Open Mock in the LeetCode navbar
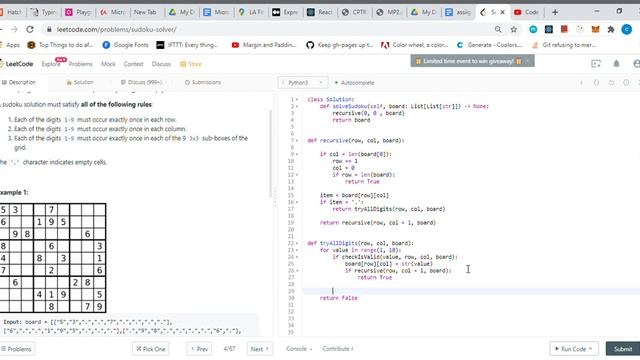 [108, 64]
